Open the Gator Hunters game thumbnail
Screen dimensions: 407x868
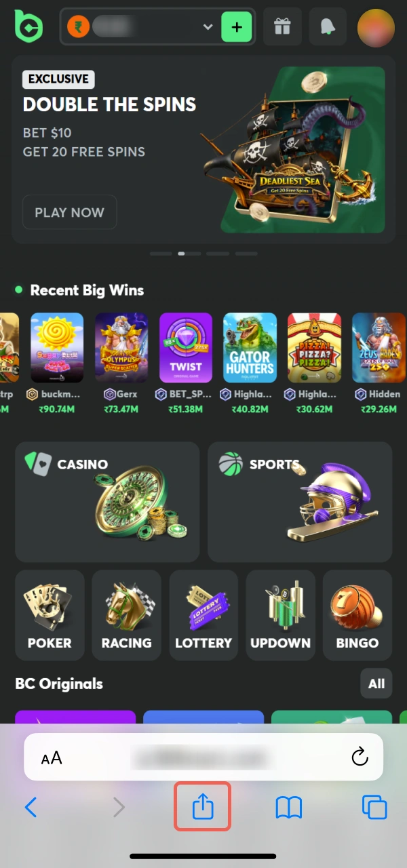click(x=250, y=348)
